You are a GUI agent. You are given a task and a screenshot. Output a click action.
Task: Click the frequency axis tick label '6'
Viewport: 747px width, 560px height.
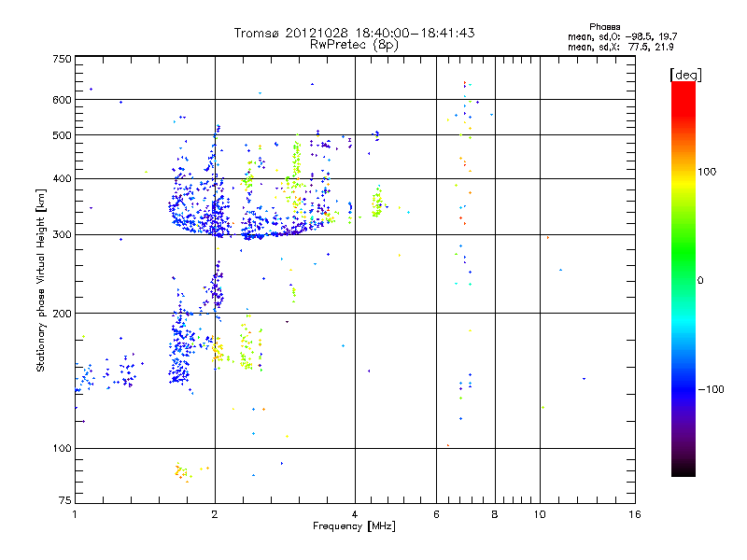(x=436, y=514)
